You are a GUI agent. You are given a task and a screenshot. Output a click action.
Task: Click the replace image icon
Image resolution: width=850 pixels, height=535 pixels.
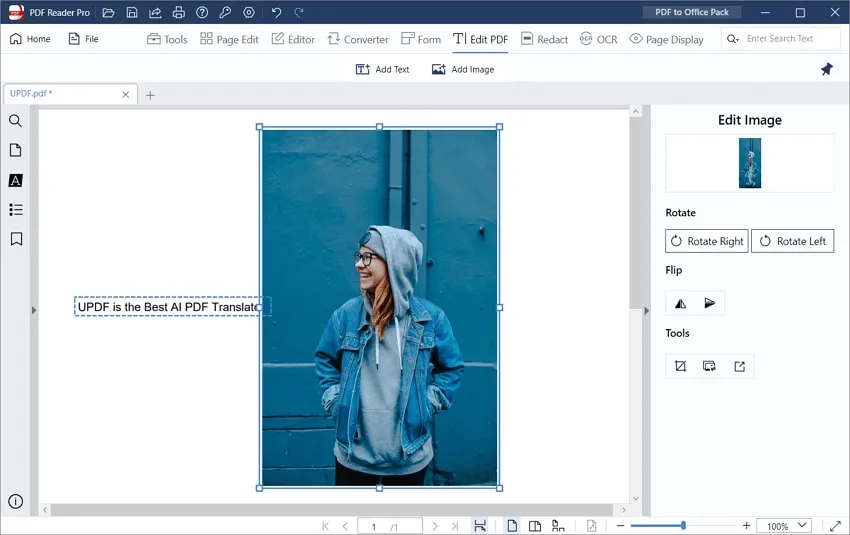710,366
